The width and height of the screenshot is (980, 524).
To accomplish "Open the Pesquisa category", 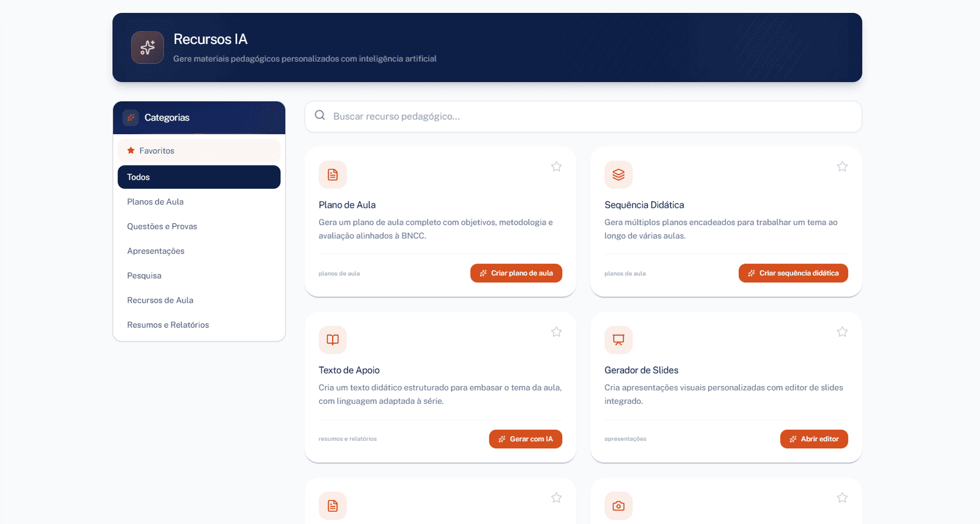I will pos(199,276).
